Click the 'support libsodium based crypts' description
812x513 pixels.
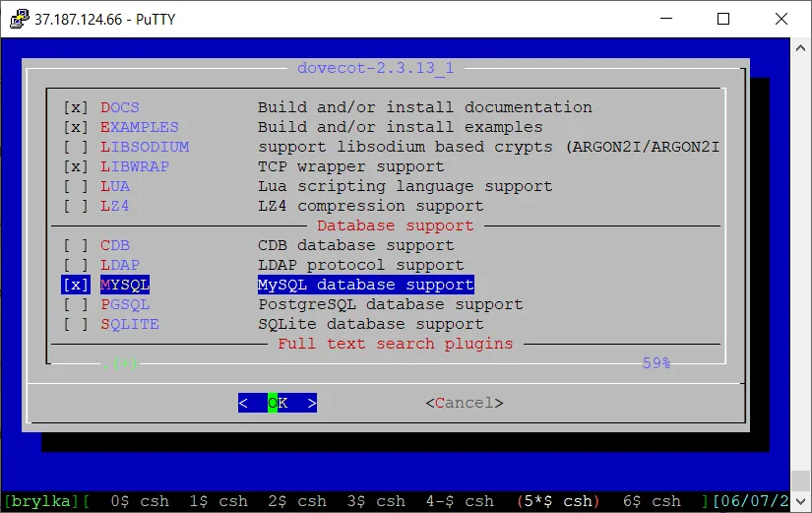(x=406, y=147)
